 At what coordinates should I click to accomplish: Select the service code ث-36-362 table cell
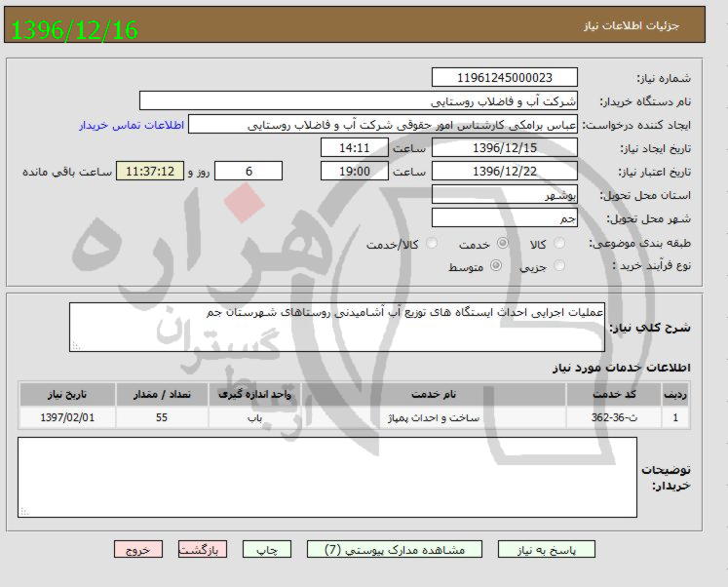(627, 417)
